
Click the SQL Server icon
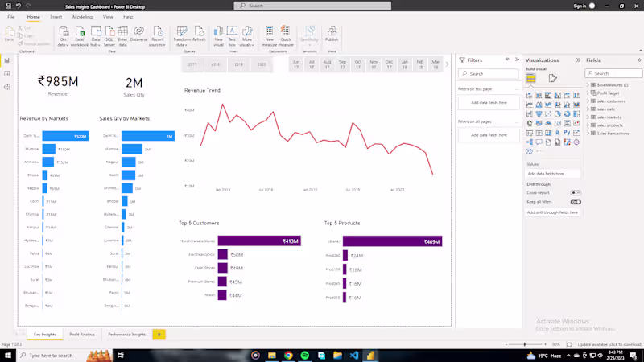(109, 36)
